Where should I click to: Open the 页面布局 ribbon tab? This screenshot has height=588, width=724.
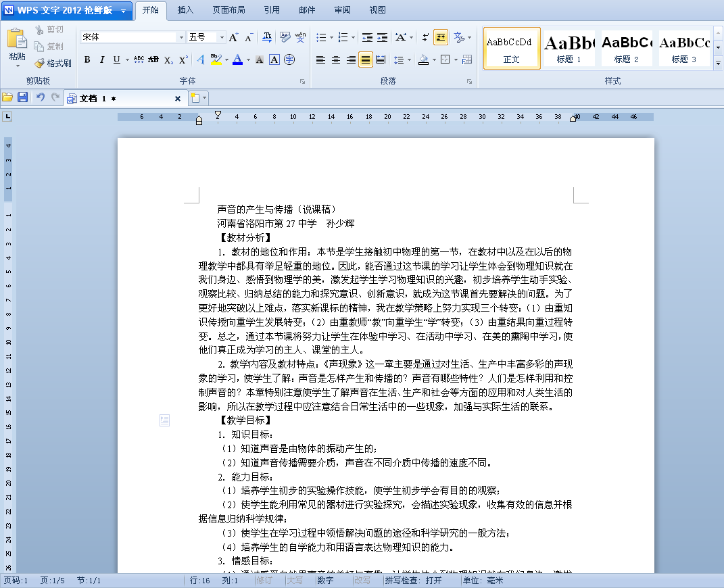(228, 10)
